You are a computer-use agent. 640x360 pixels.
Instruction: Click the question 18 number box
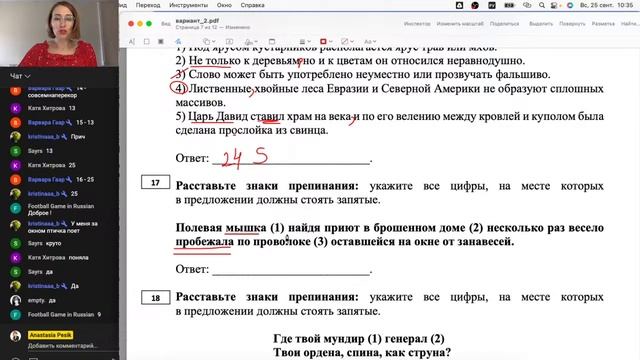(x=156, y=298)
